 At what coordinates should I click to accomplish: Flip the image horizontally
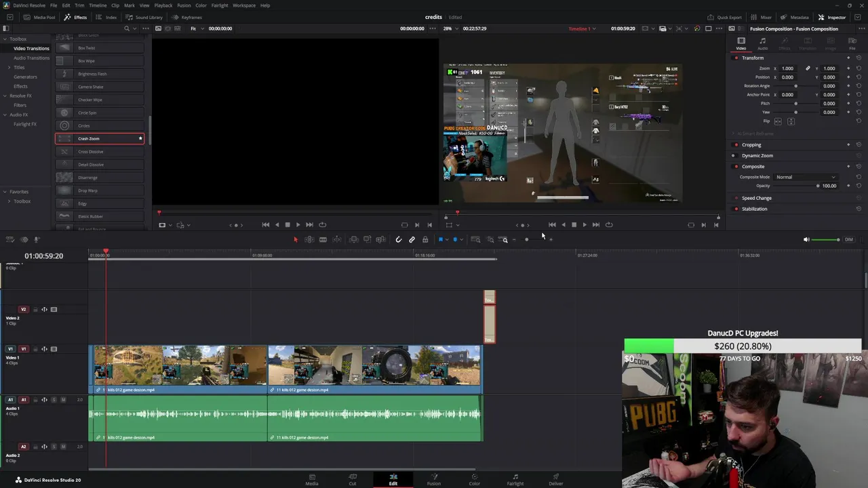[x=778, y=121]
